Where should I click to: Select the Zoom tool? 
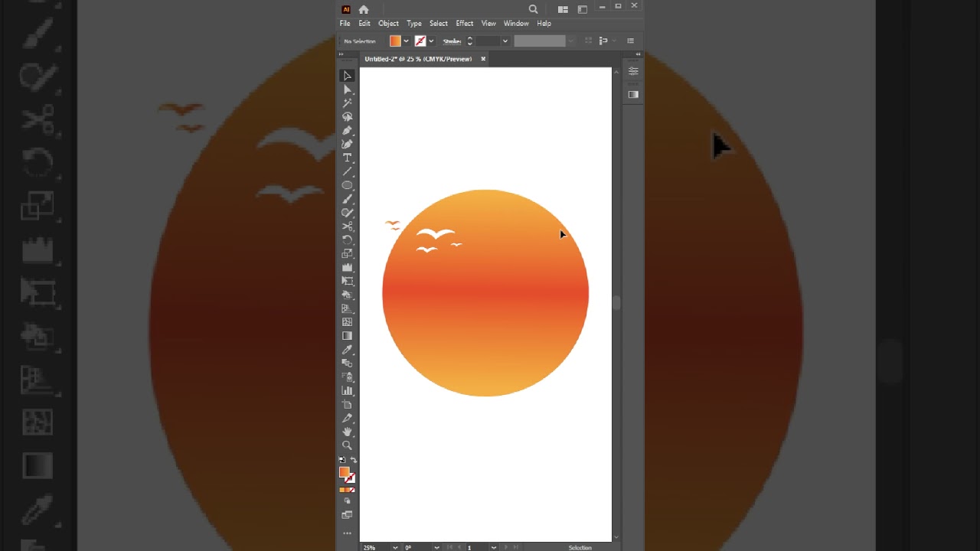347,445
